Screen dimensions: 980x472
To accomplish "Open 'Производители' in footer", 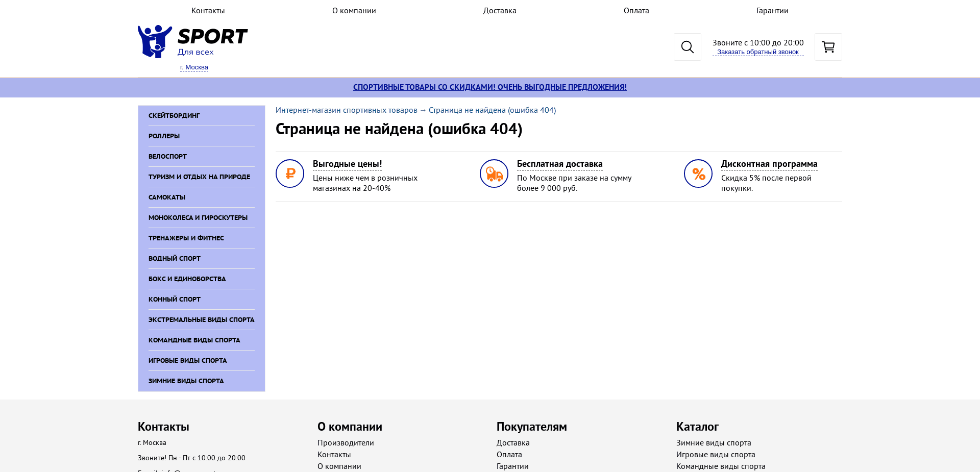I will pyautogui.click(x=346, y=442).
